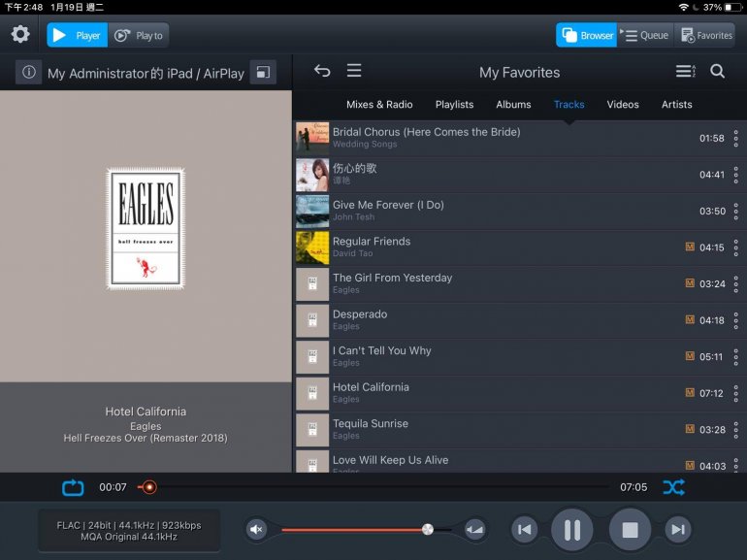Play Tequila Sunrise by Eagles

click(x=520, y=430)
